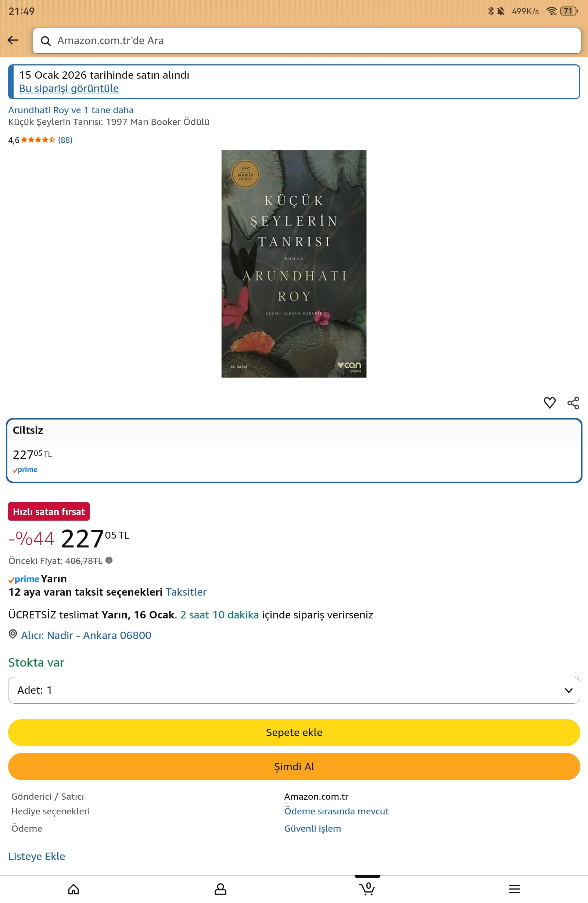588x903 pixels.
Task: Change delivery address Nadir - Ankara 06800
Action: (86, 635)
